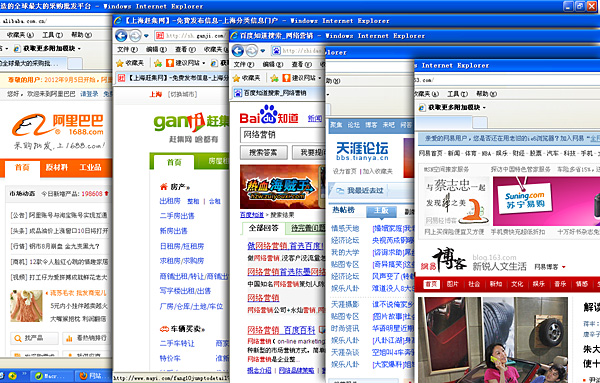Click the Baidu 知道 paw logo
This screenshot has height=383, width=600.
point(269,115)
